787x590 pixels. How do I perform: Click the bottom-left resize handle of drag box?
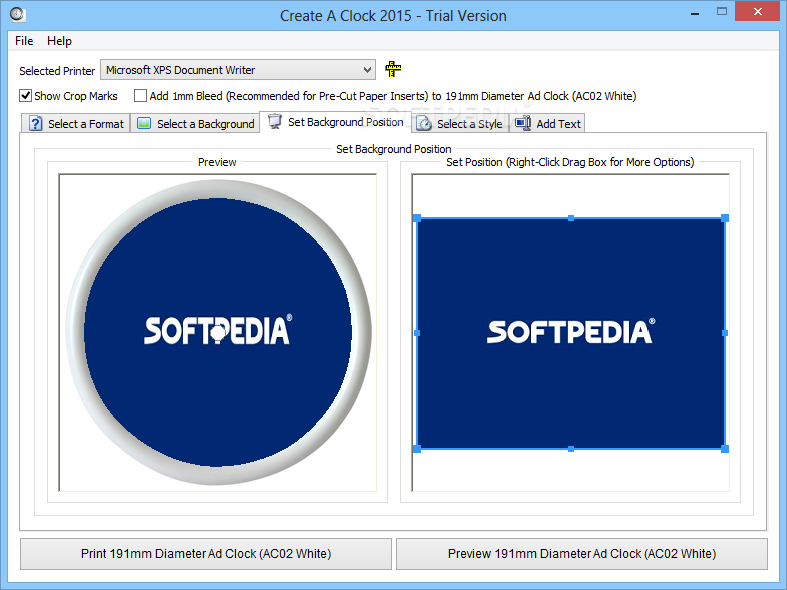417,449
